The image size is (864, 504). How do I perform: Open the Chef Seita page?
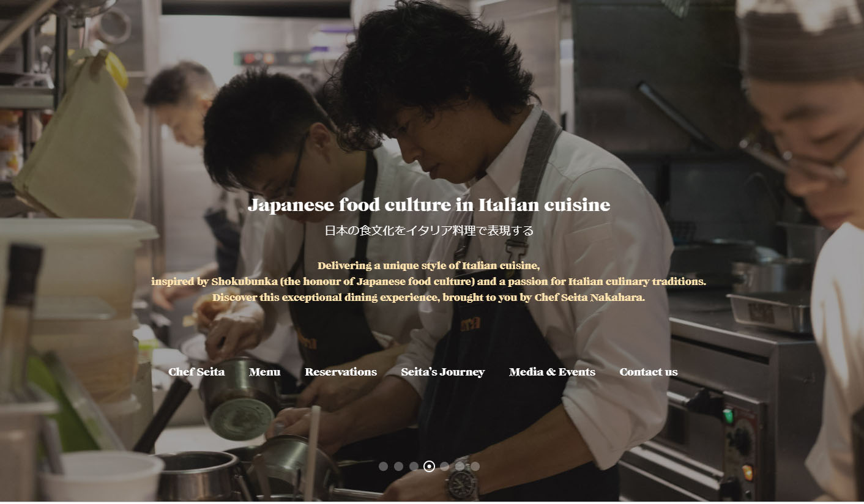click(196, 372)
